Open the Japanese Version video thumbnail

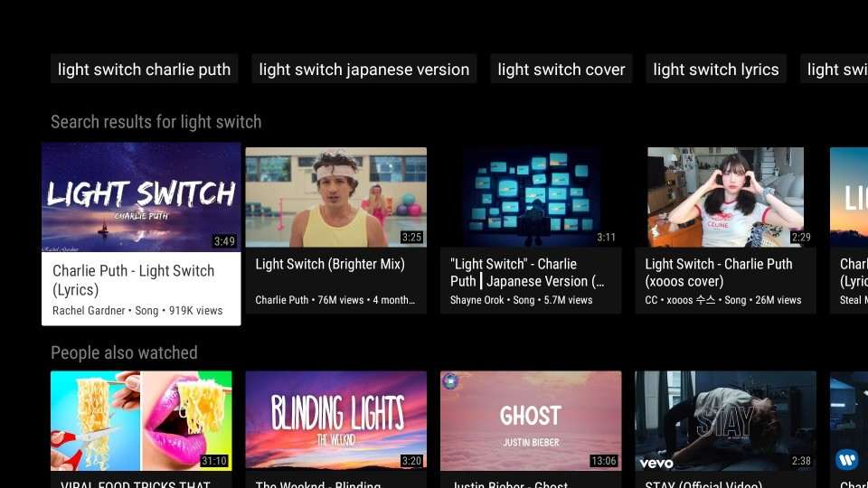coord(531,197)
